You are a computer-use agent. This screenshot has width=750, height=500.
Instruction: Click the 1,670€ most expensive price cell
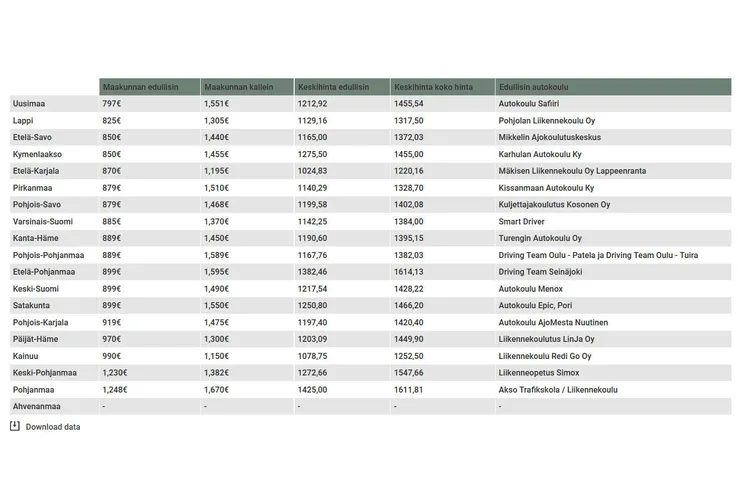coord(216,390)
